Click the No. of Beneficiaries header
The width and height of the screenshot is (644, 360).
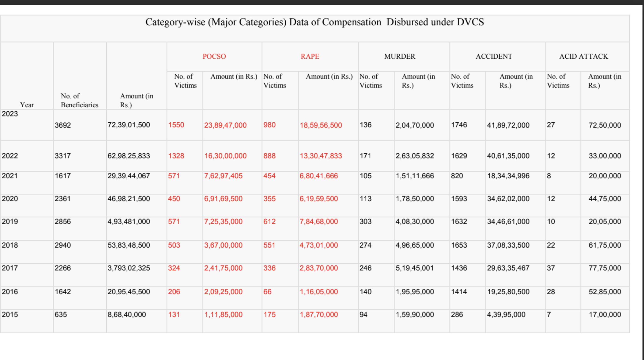(x=79, y=100)
